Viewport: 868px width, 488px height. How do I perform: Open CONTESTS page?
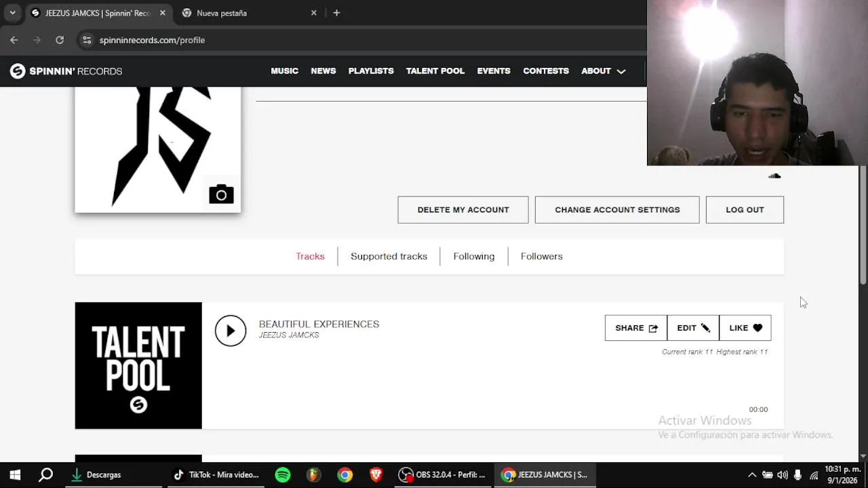click(546, 71)
